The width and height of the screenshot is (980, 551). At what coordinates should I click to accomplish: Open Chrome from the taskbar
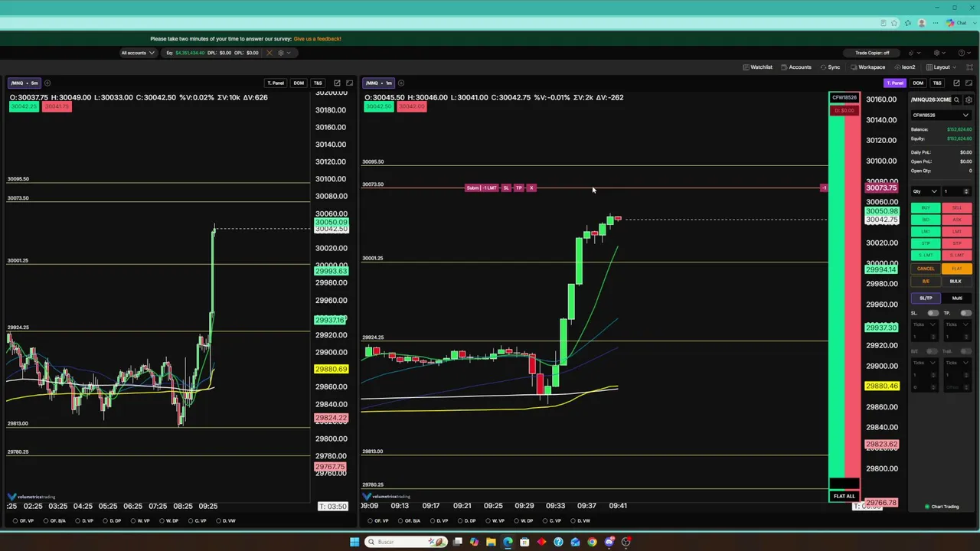click(x=592, y=542)
